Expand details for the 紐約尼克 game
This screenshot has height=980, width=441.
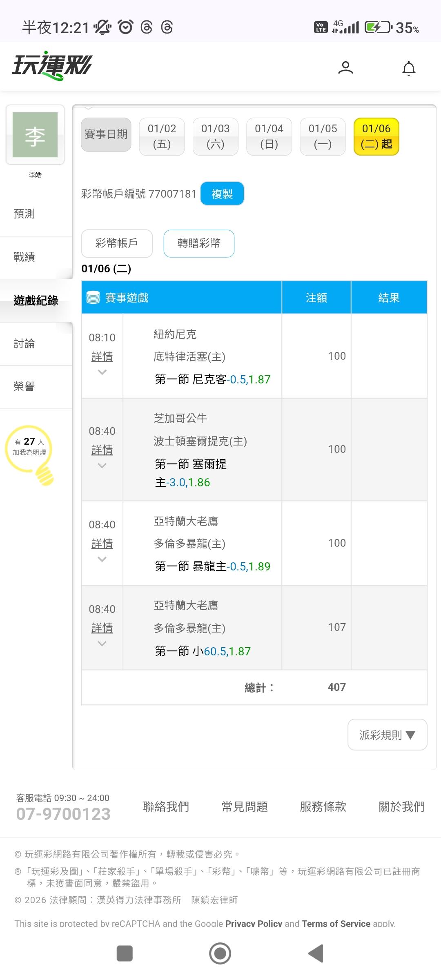[x=102, y=357]
